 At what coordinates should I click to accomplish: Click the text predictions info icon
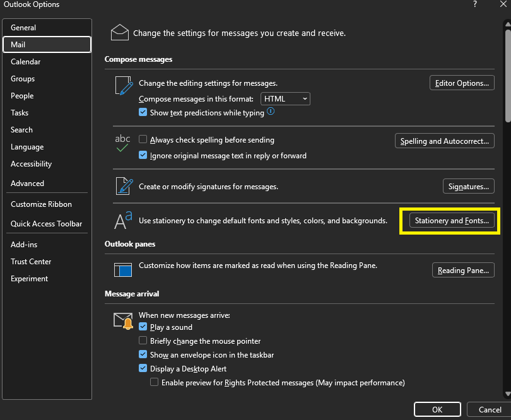click(x=271, y=112)
